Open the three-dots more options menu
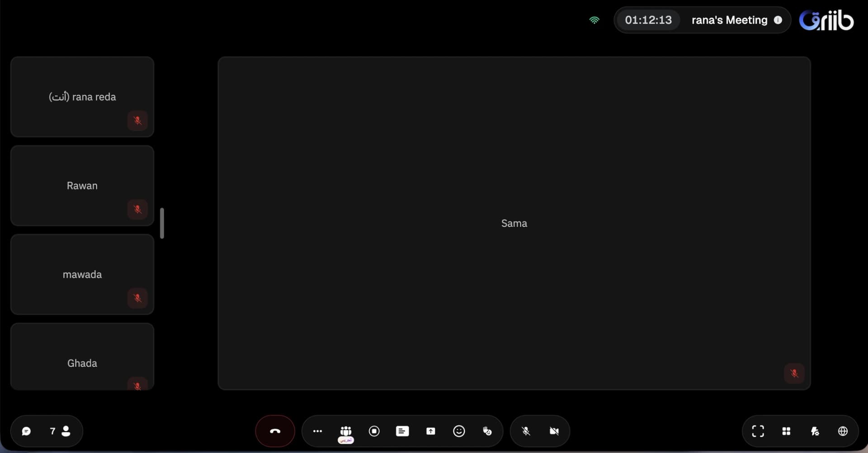The width and height of the screenshot is (868, 453). [317, 431]
